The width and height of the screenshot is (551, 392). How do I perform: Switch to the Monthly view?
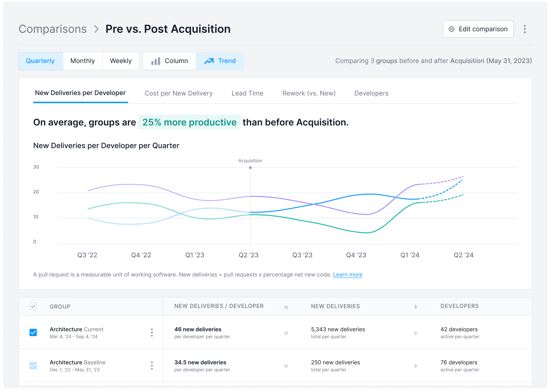click(x=83, y=61)
